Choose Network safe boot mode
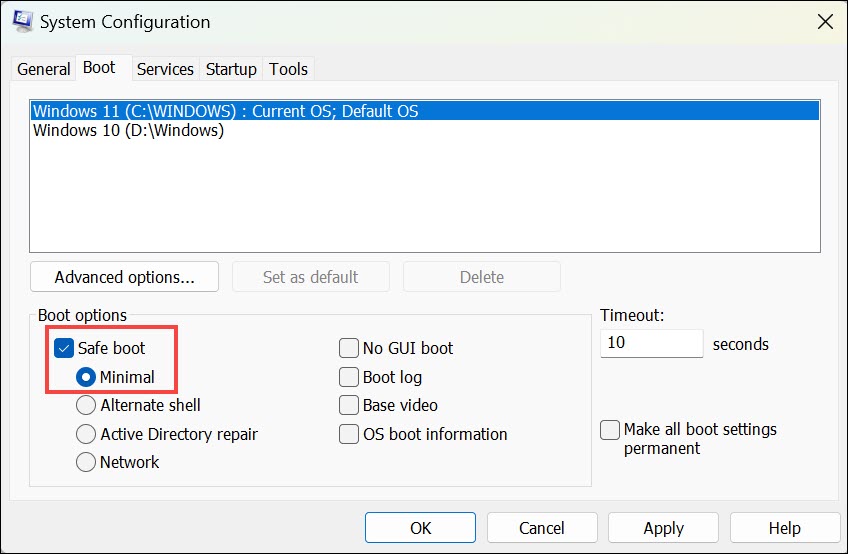 (86, 462)
